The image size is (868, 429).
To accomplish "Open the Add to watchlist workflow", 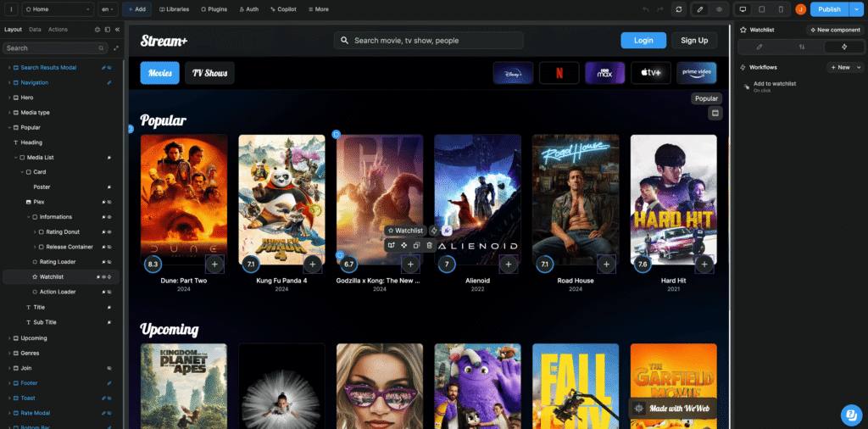I will [774, 86].
